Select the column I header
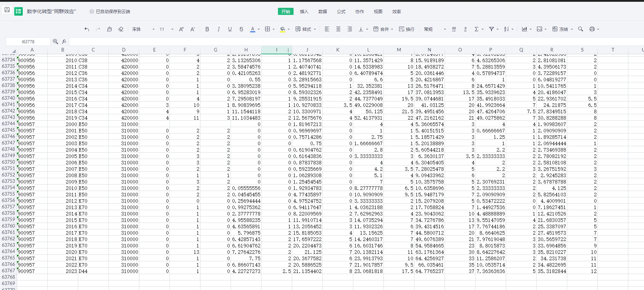The image size is (644, 290). (277, 50)
